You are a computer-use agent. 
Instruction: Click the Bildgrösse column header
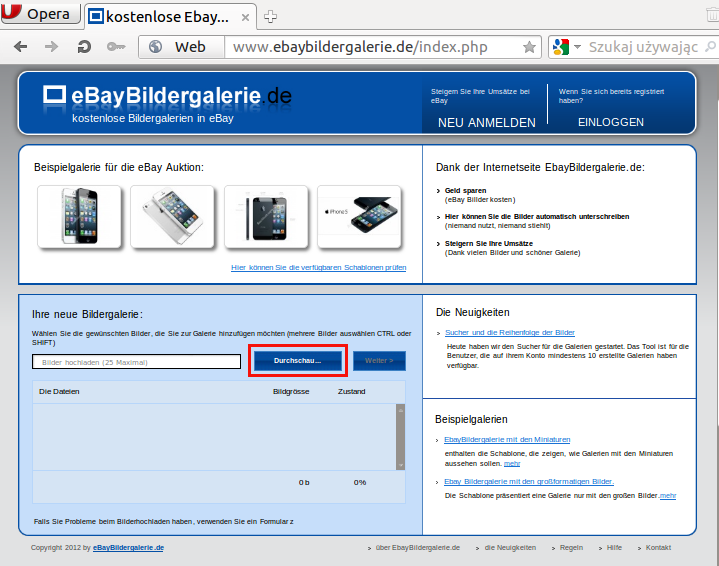tap(291, 392)
